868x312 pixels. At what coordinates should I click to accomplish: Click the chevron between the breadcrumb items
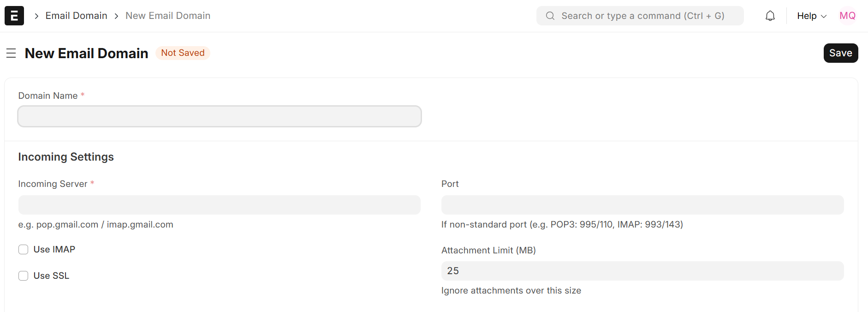pyautogui.click(x=116, y=15)
